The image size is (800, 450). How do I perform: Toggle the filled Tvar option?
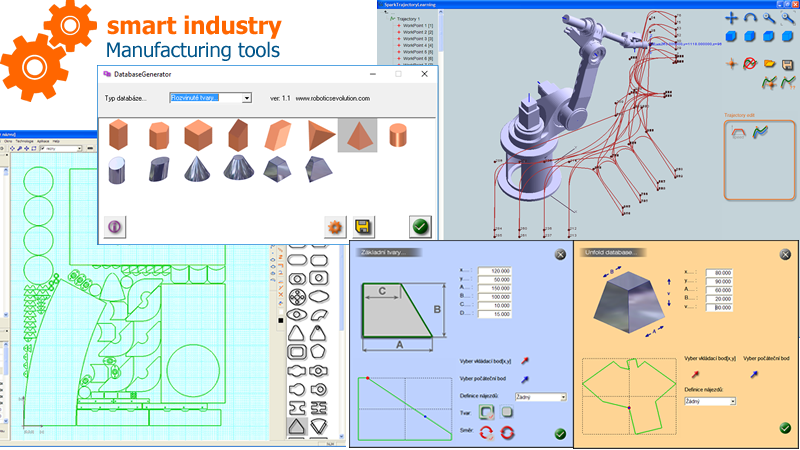507,412
